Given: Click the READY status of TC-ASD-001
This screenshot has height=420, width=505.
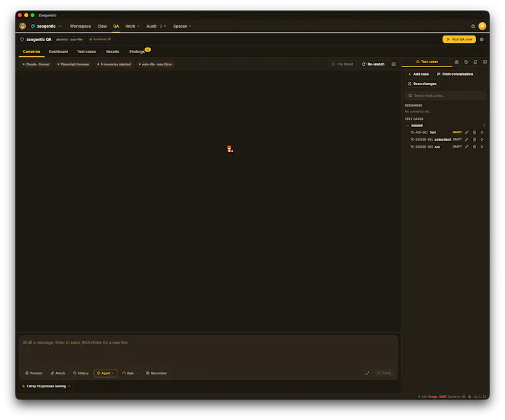Looking at the screenshot, I should (x=457, y=133).
